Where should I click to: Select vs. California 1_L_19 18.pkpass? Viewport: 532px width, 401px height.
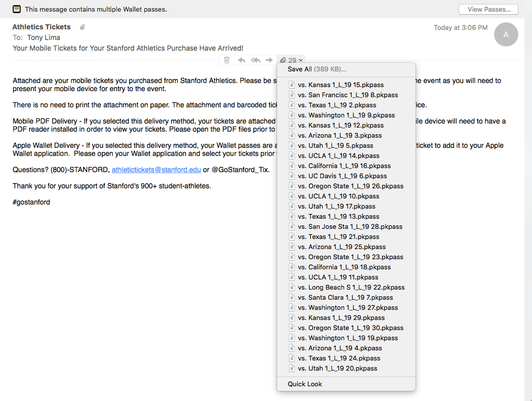[x=346, y=267]
